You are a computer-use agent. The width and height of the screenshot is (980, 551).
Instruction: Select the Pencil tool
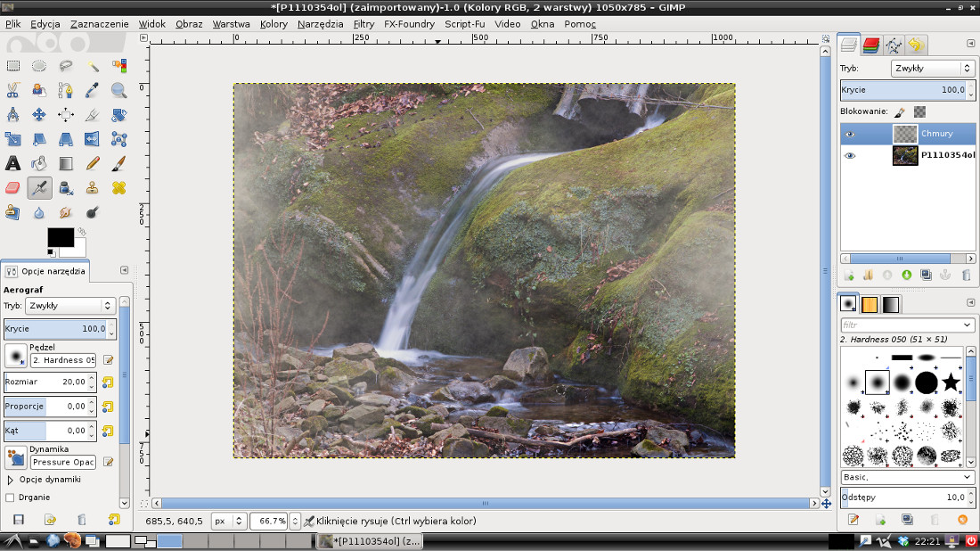[x=93, y=163]
